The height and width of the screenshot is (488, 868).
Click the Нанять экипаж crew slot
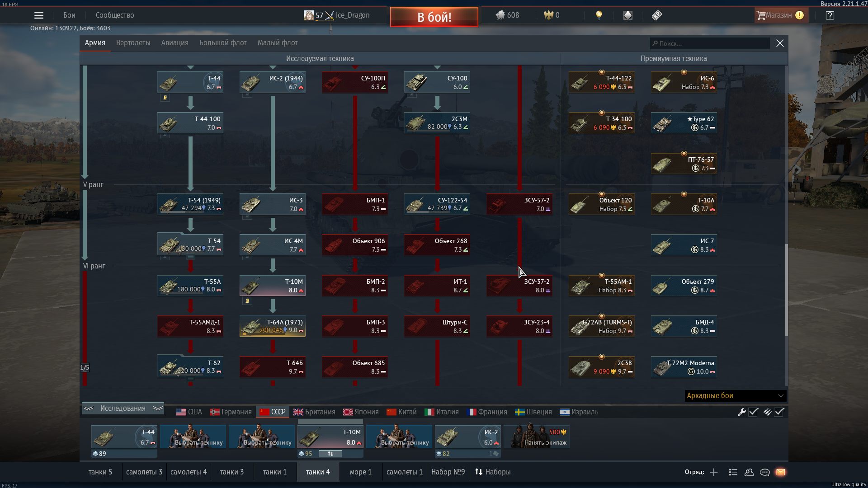(x=536, y=437)
